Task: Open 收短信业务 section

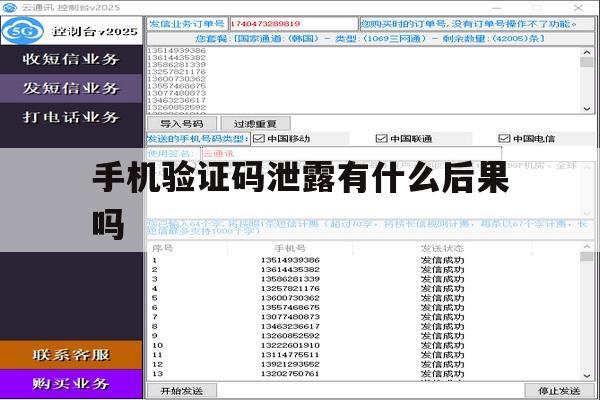Action: point(71,59)
